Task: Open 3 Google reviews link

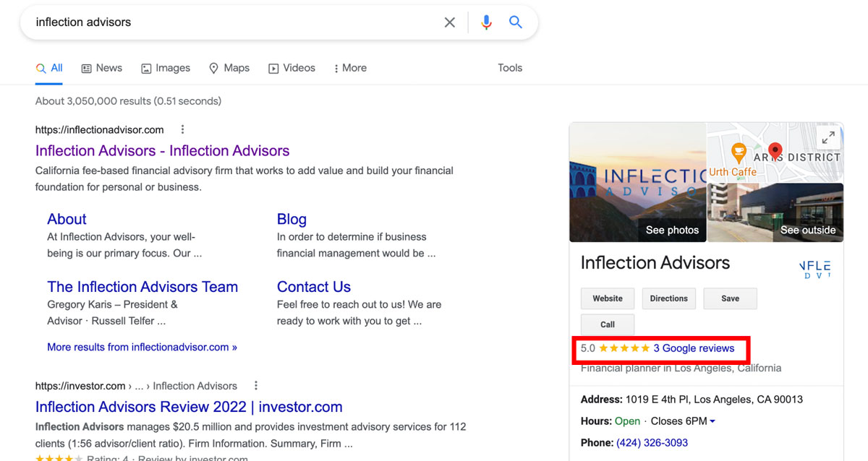Action: click(694, 348)
